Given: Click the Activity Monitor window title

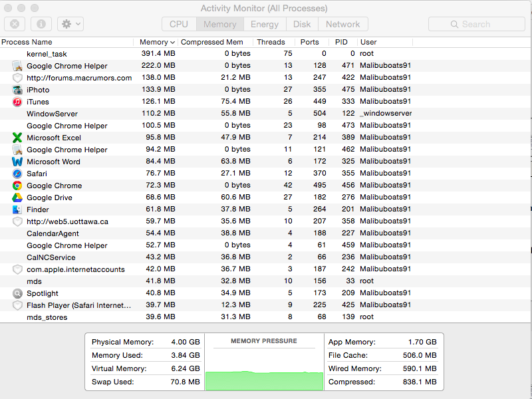Looking at the screenshot, I should [x=264, y=8].
